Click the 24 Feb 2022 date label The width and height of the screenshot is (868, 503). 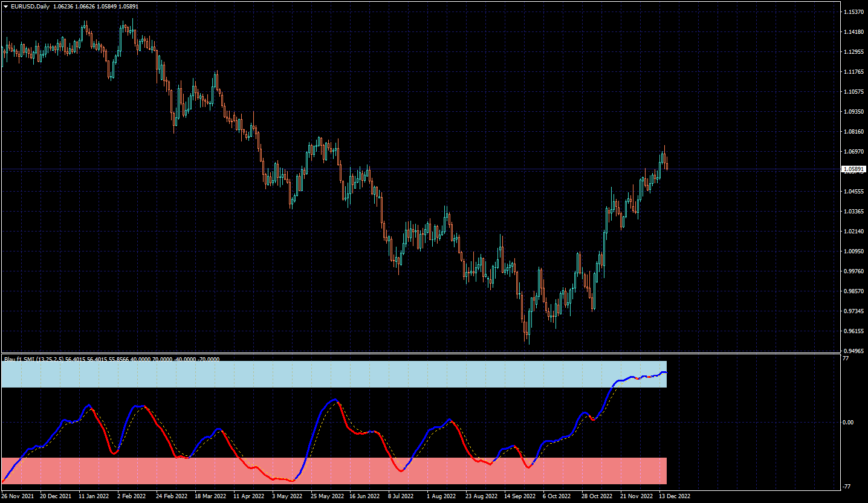tap(171, 496)
